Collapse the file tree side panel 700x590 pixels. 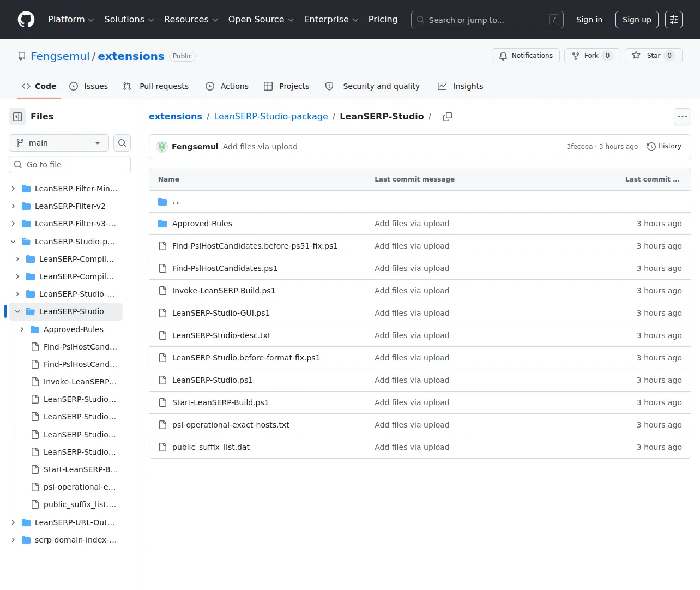pos(17,117)
